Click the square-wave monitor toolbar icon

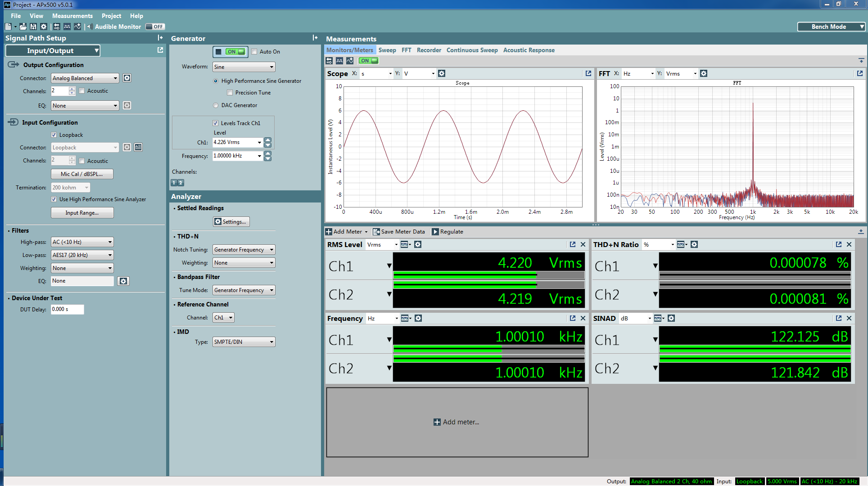click(x=67, y=27)
